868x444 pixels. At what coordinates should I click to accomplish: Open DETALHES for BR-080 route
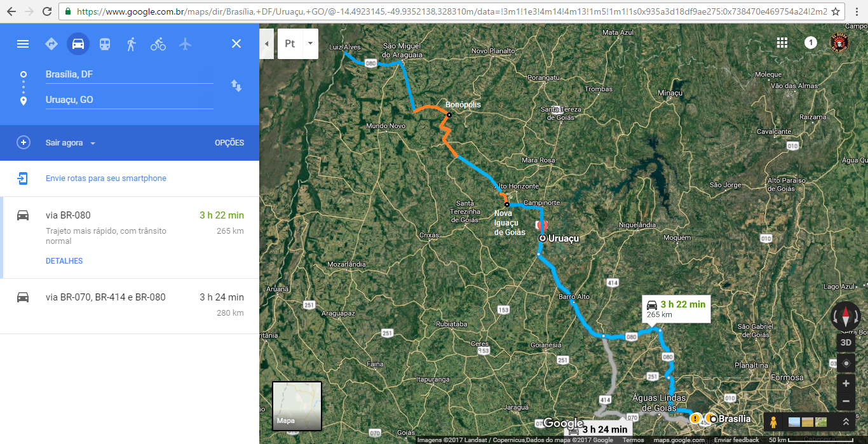[x=64, y=261]
